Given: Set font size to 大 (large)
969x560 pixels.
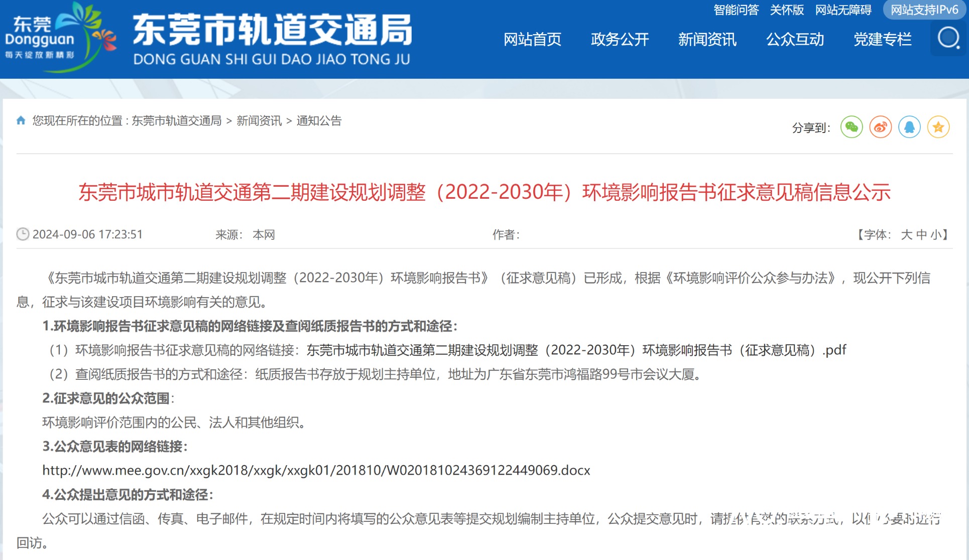Looking at the screenshot, I should click(x=906, y=235).
